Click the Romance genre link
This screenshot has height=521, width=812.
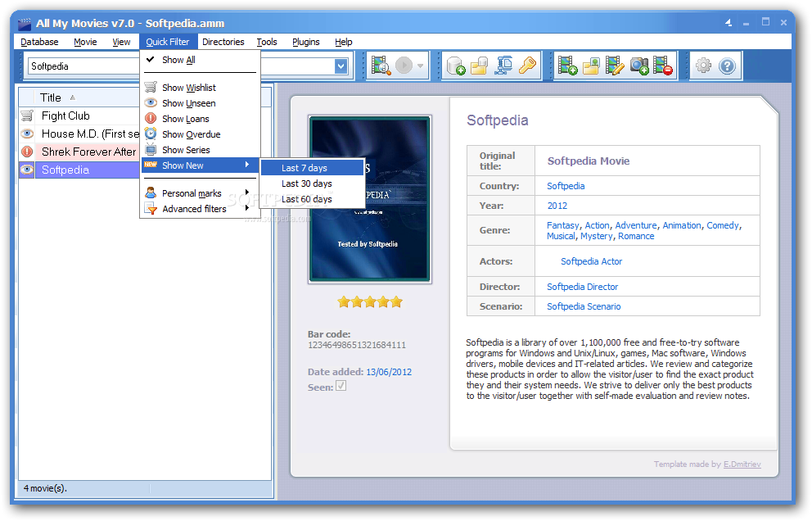pos(636,237)
